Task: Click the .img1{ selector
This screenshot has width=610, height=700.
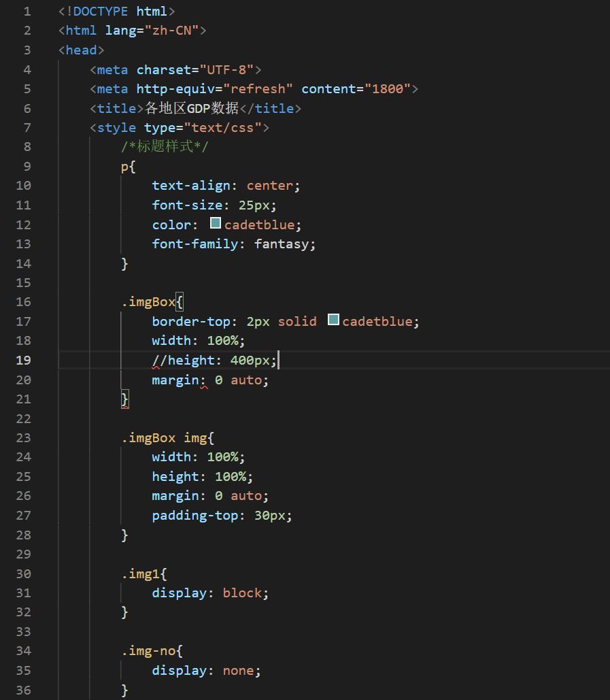Action: click(143, 574)
